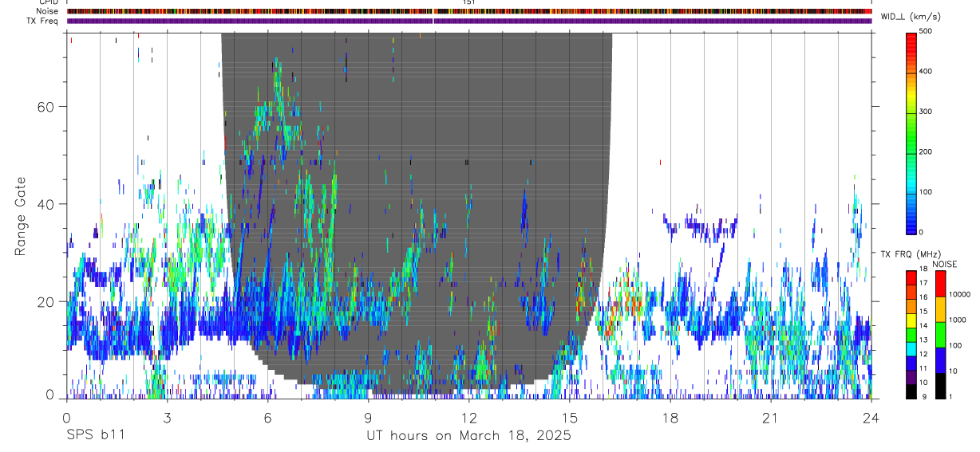
Task: Click the 21 hour tick on UT axis
Action: coord(771,418)
